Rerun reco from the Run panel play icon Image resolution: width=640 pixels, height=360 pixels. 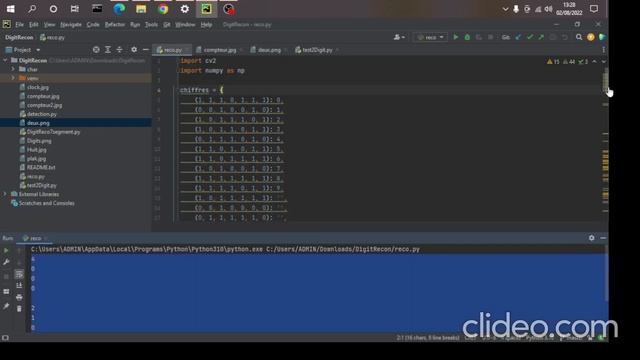point(6,250)
